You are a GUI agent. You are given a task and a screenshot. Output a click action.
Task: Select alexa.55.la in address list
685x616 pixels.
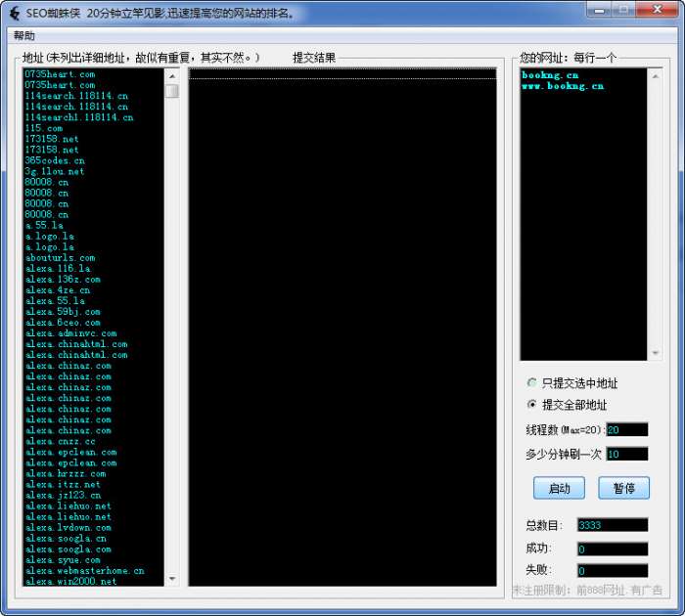coord(55,301)
